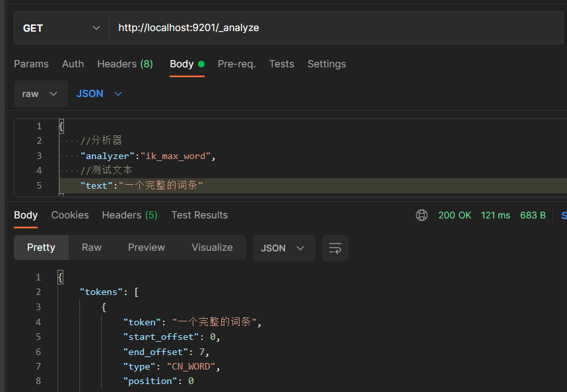Click the //测试文本 comment line
Viewport: 567px width, 392px height.
point(106,170)
